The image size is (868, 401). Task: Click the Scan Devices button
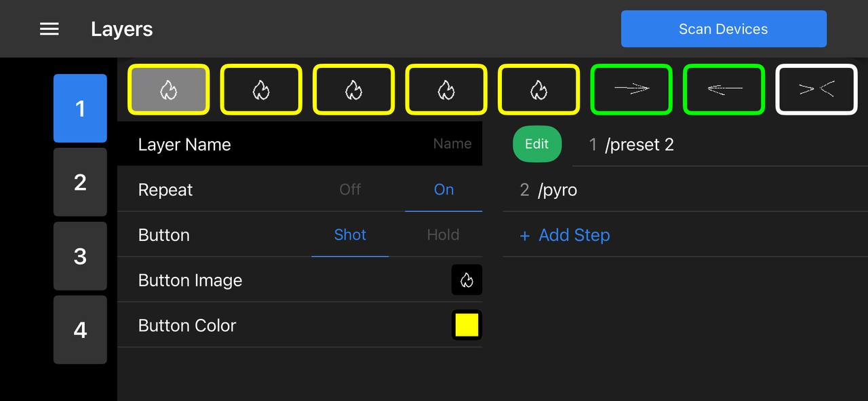724,29
